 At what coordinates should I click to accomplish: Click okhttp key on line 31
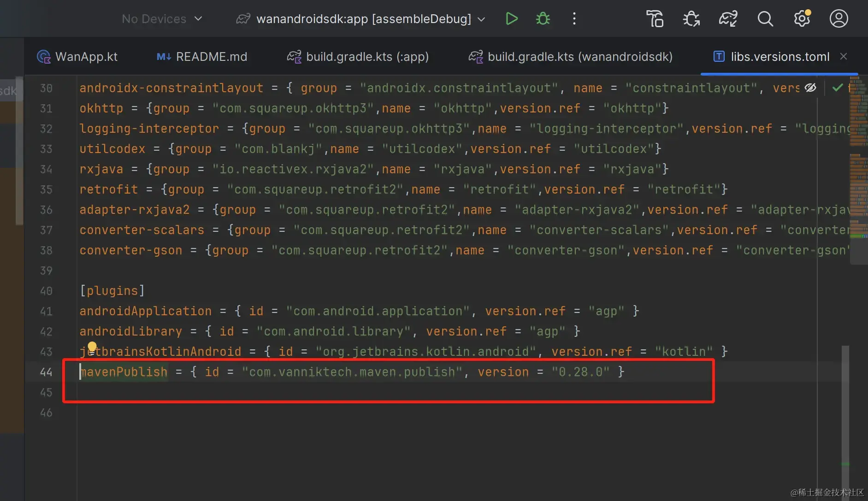[x=101, y=108]
